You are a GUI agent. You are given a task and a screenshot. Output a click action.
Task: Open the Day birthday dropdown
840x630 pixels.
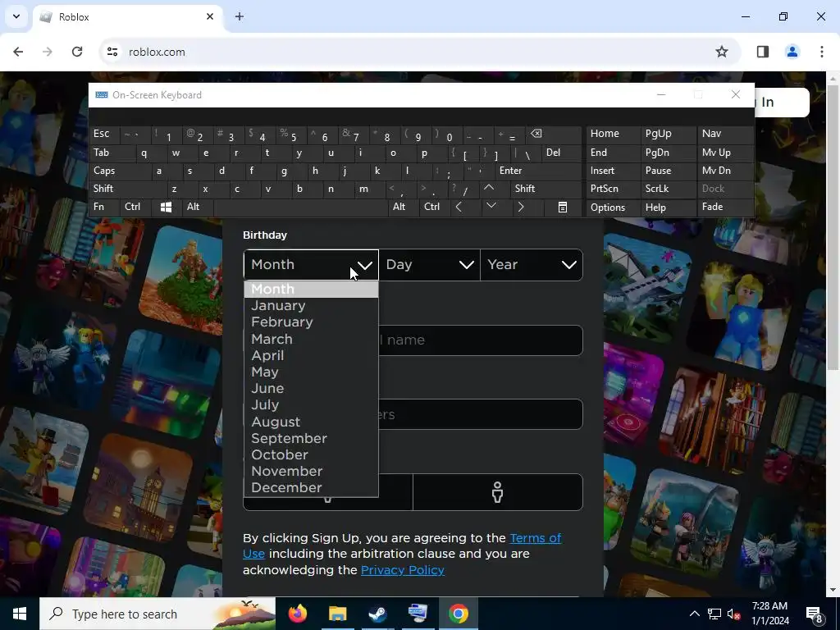[430, 265]
